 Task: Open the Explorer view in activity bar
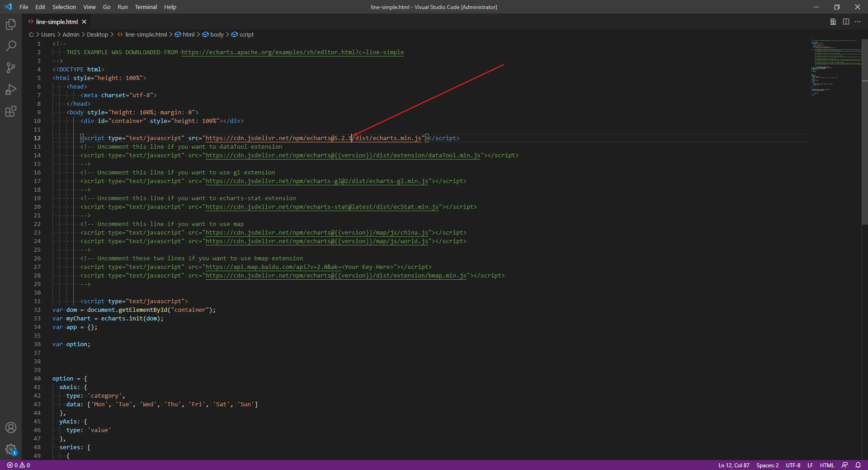[x=11, y=24]
